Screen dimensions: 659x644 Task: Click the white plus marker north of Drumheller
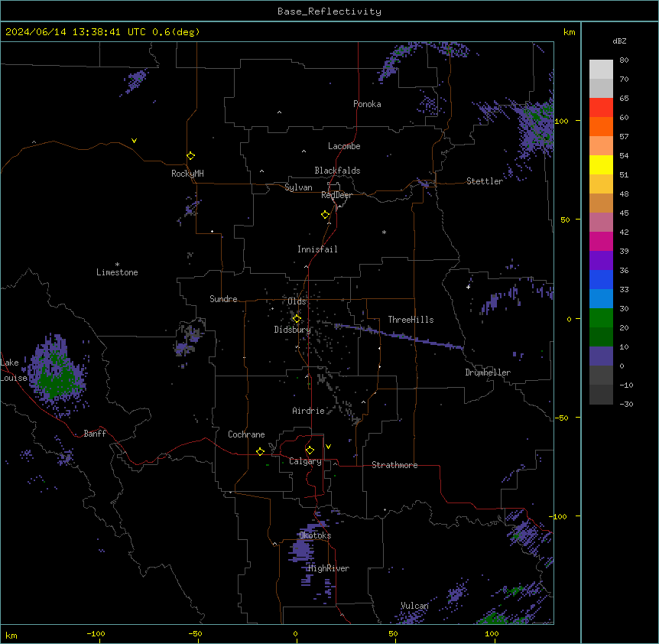click(468, 287)
